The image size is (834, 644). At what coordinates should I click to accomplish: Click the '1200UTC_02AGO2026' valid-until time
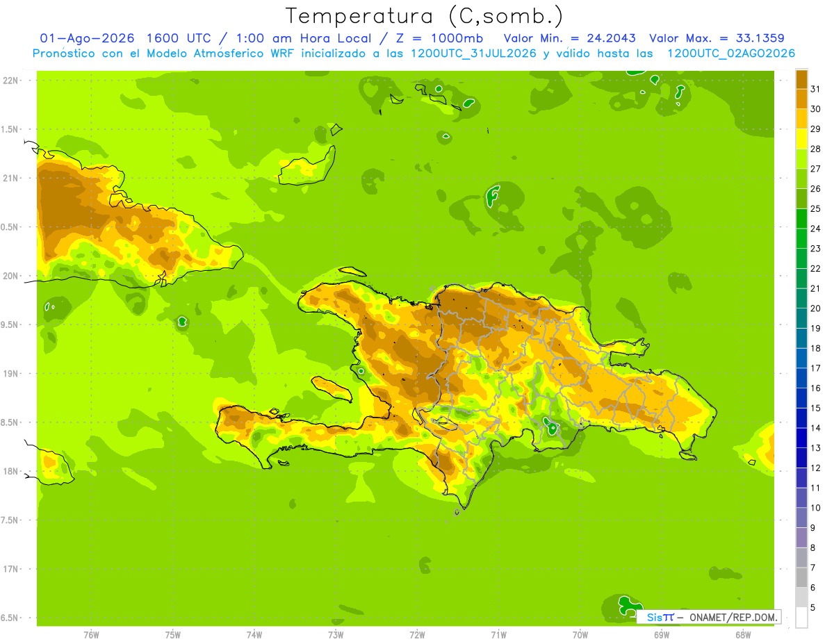pos(731,53)
